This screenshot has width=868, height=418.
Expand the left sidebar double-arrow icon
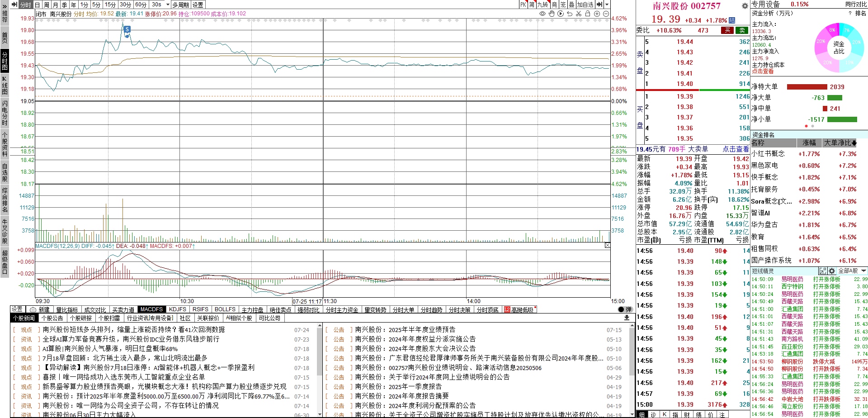click(5, 6)
